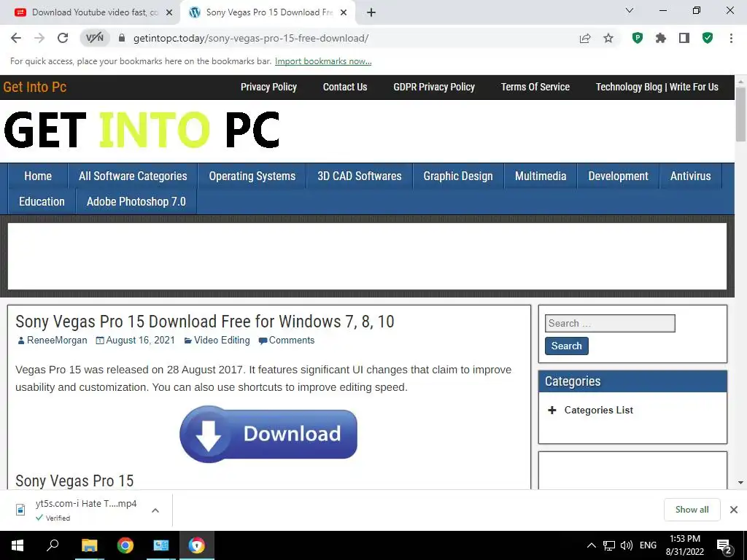Expand download item options chevron
The width and height of the screenshot is (747, 560).
pyautogui.click(x=155, y=510)
